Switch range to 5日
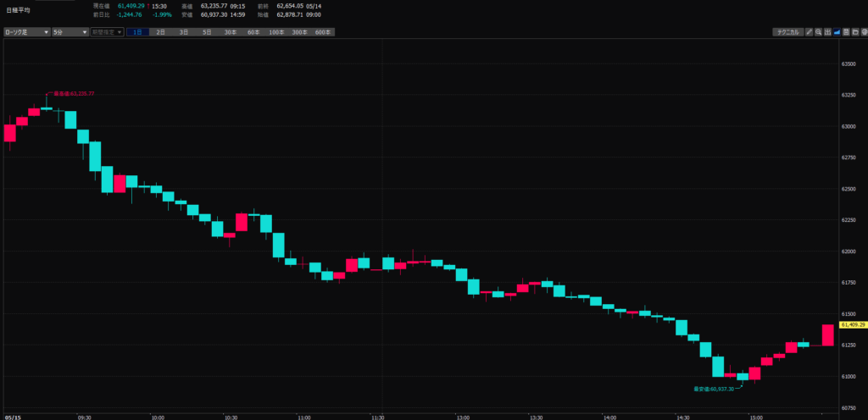The image size is (868, 420). 207,32
